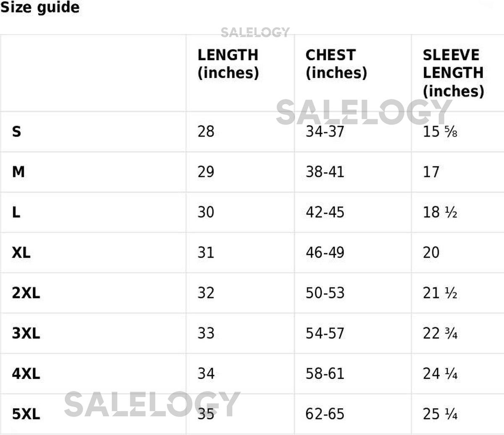This screenshot has width=504, height=435.
Task: Click chest range 46-49 for XL
Action: 325,253
